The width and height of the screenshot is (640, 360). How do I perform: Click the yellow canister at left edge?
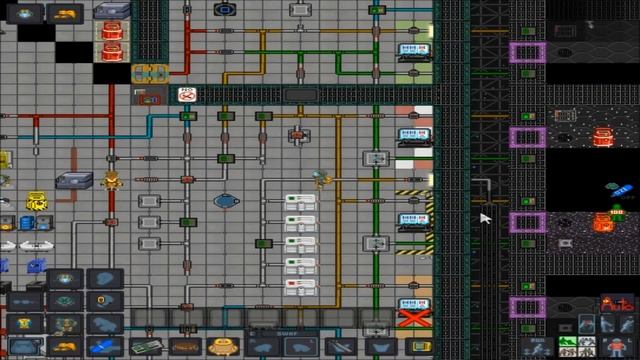tap(36, 201)
